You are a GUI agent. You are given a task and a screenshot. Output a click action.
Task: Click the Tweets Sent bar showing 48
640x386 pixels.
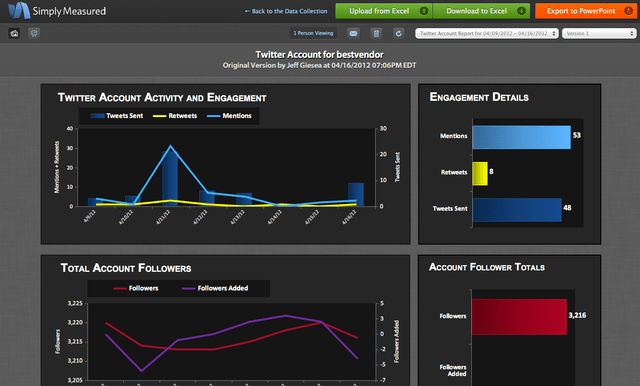tap(517, 210)
